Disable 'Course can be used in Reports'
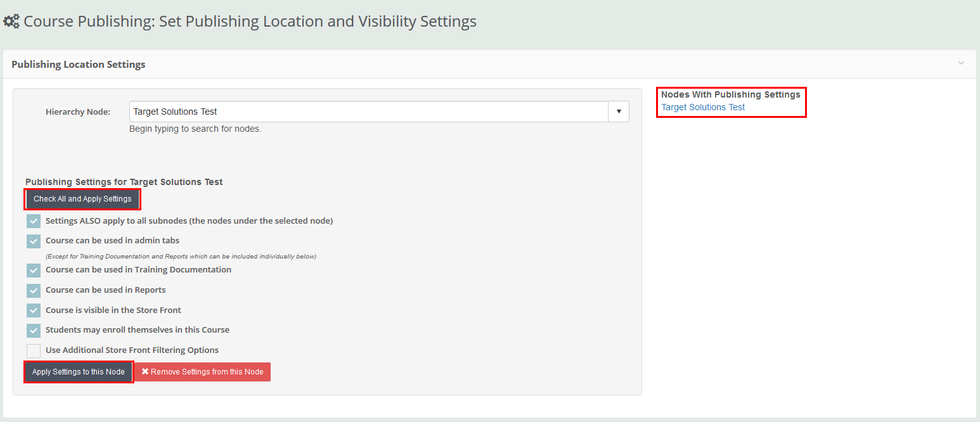The image size is (980, 422). 33,290
